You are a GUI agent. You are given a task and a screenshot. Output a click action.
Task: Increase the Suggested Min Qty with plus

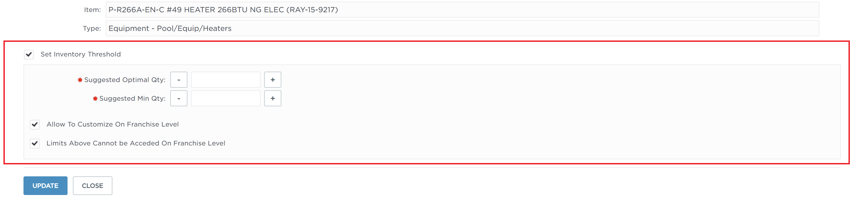pos(273,99)
